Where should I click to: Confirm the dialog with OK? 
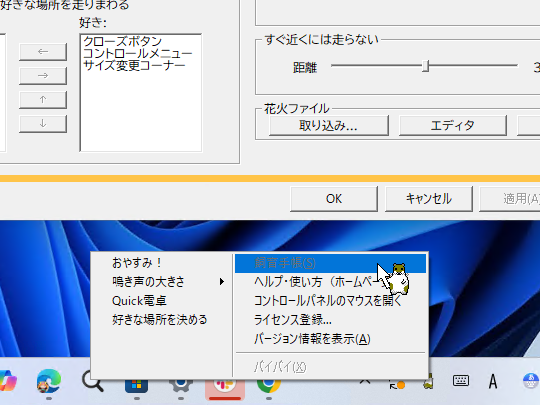pos(334,199)
